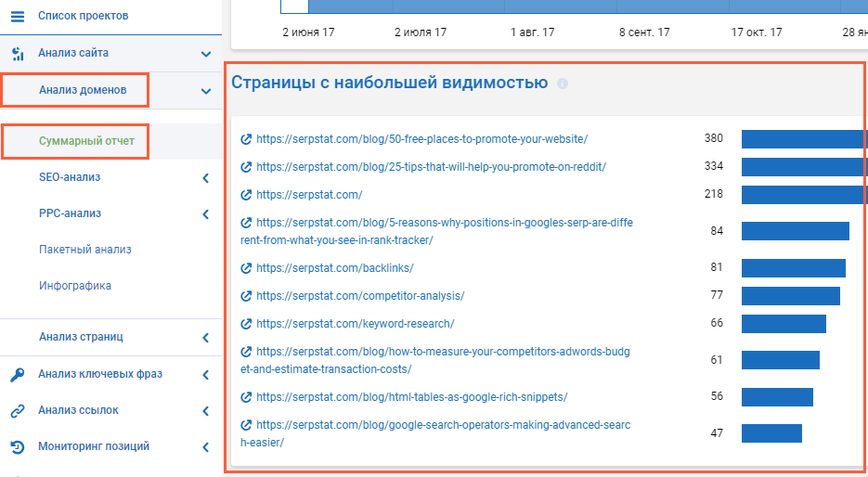Click the visibility count '81'
The width and height of the screenshot is (868, 477).
(717, 267)
